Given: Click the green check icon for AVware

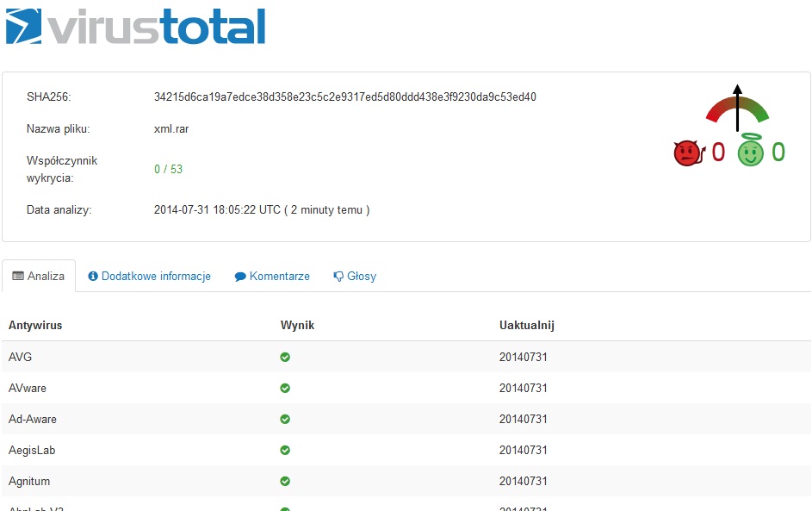Looking at the screenshot, I should coord(285,388).
